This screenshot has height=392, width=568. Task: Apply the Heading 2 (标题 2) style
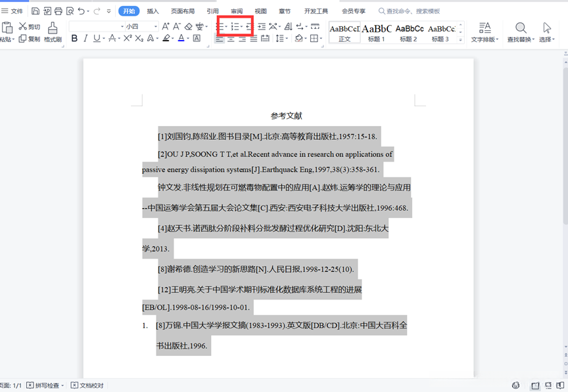(x=409, y=33)
